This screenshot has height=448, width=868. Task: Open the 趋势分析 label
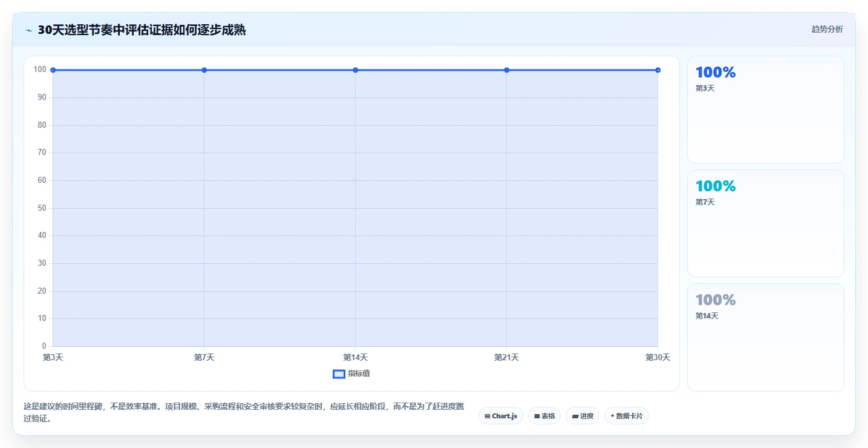[x=827, y=29]
